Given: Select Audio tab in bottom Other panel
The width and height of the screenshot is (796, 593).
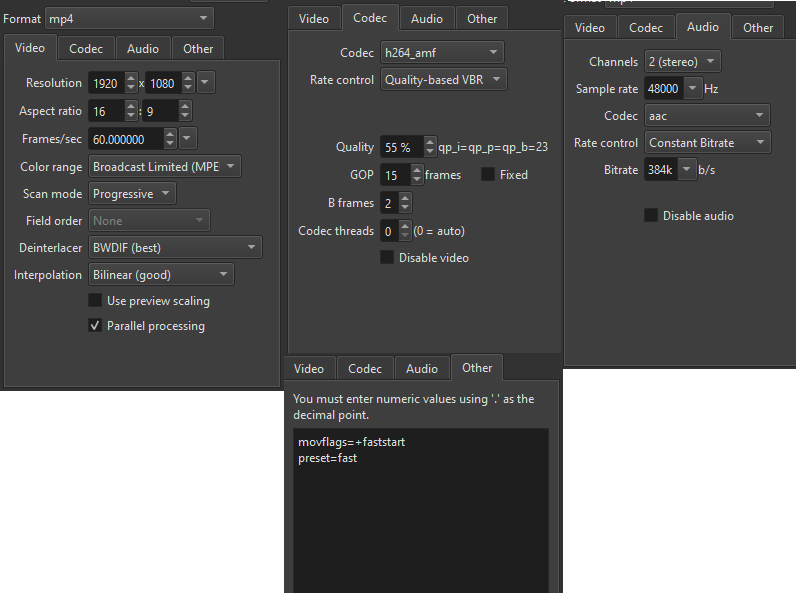Looking at the screenshot, I should (x=422, y=369).
